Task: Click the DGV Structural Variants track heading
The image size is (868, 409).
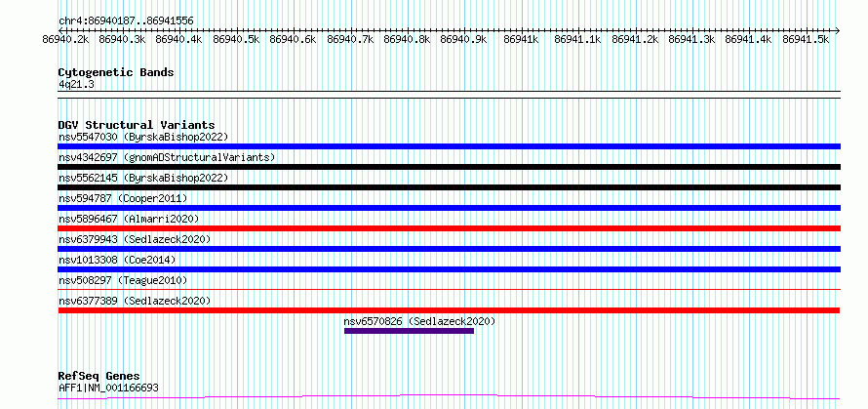Action: pos(137,125)
